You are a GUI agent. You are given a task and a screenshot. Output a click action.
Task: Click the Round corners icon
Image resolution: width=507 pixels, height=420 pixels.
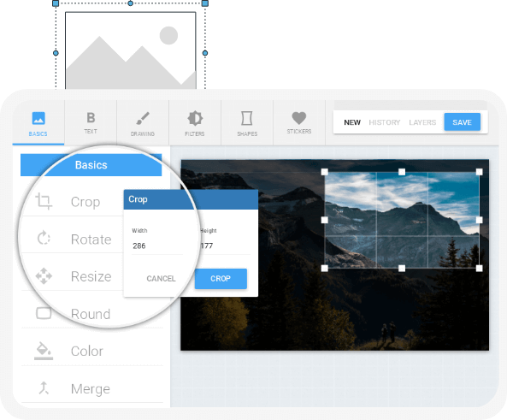tap(44, 313)
